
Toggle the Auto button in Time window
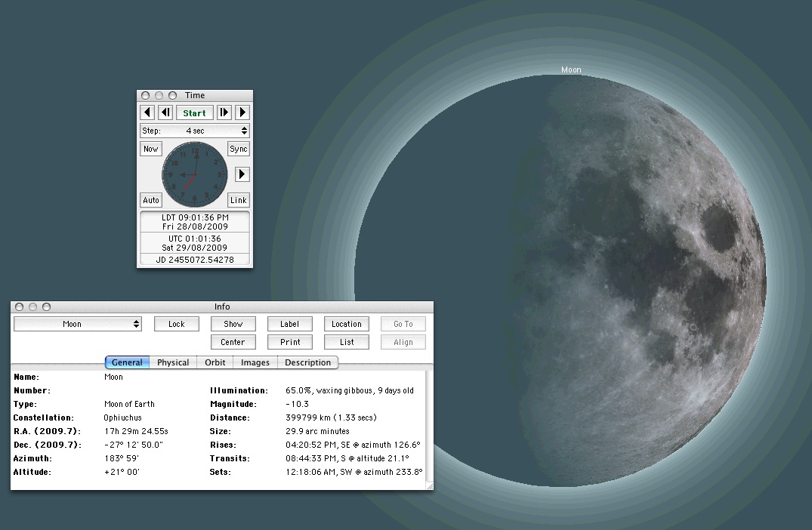[151, 200]
